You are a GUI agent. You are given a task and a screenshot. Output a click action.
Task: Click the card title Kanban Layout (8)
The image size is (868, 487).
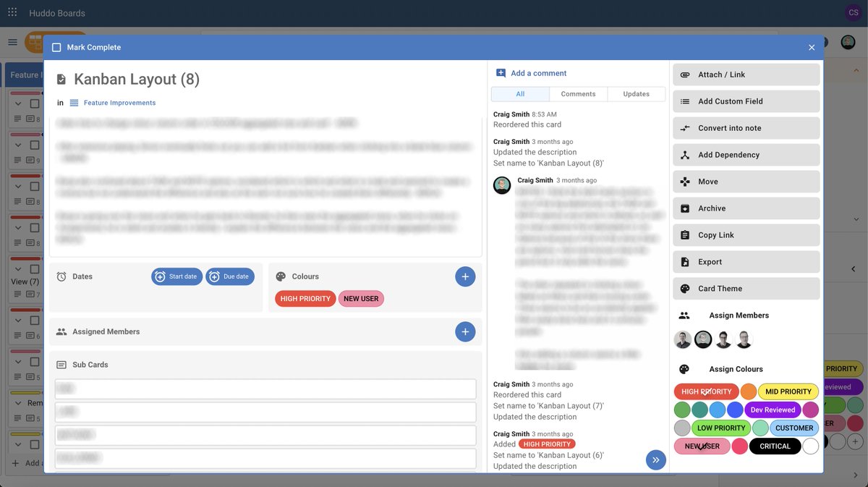pos(137,80)
